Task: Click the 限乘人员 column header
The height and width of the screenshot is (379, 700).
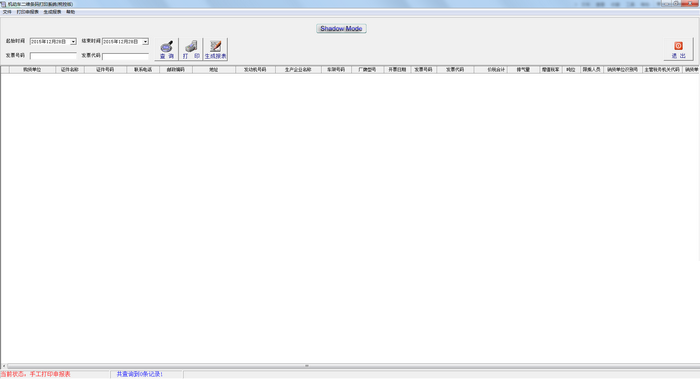Action: (x=592, y=70)
